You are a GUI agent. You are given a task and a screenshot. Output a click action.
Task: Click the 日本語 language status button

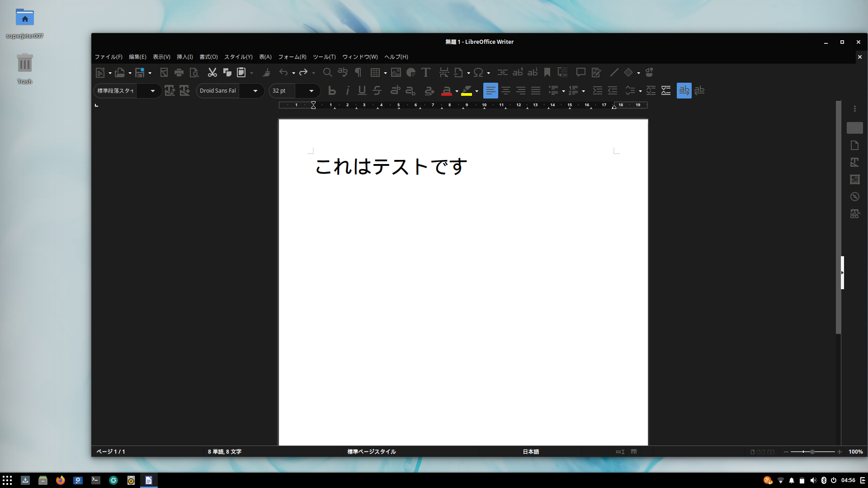[x=531, y=451]
